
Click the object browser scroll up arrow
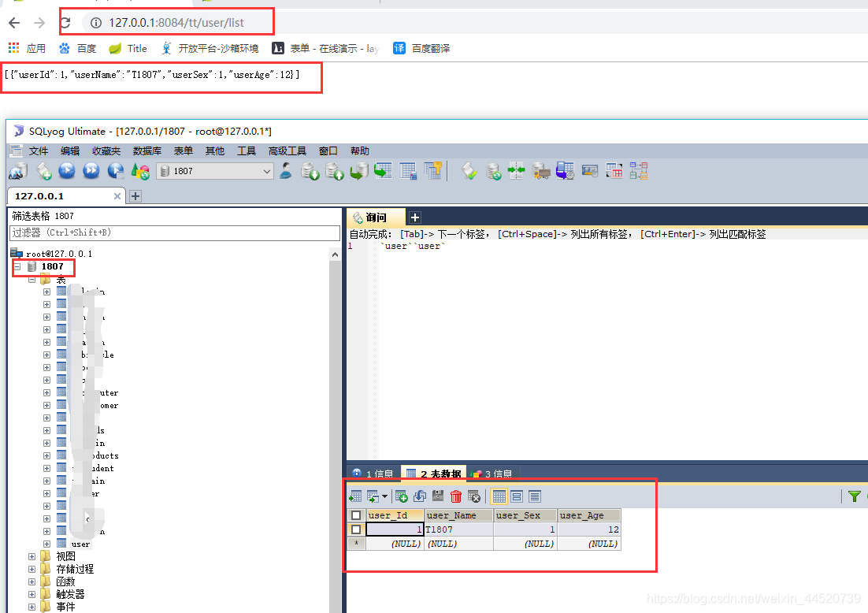[335, 254]
